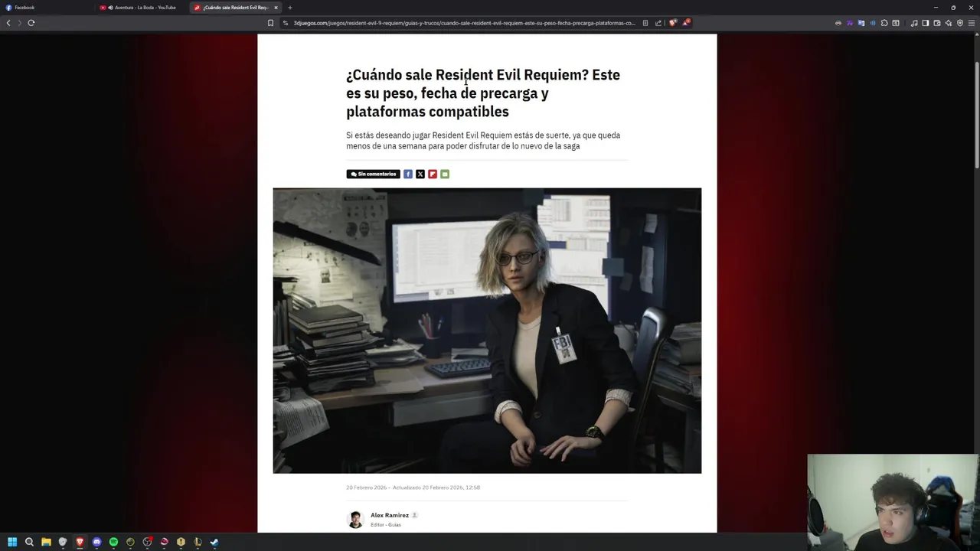Image resolution: width=980 pixels, height=551 pixels.
Task: Open the browser hamburger menu
Action: 972,23
